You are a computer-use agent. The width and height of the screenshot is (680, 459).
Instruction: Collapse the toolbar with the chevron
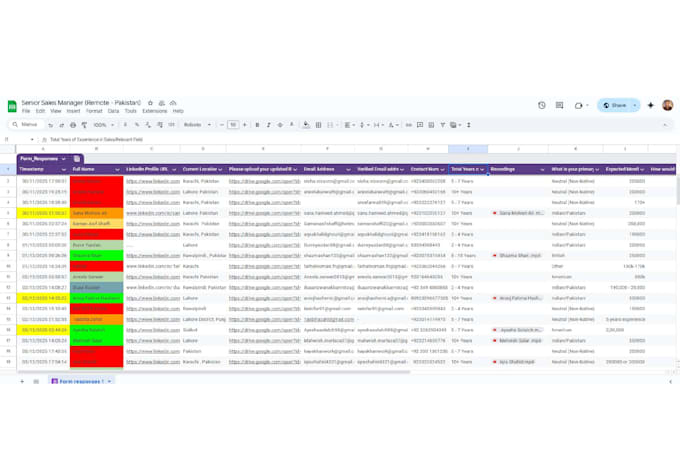(665, 125)
